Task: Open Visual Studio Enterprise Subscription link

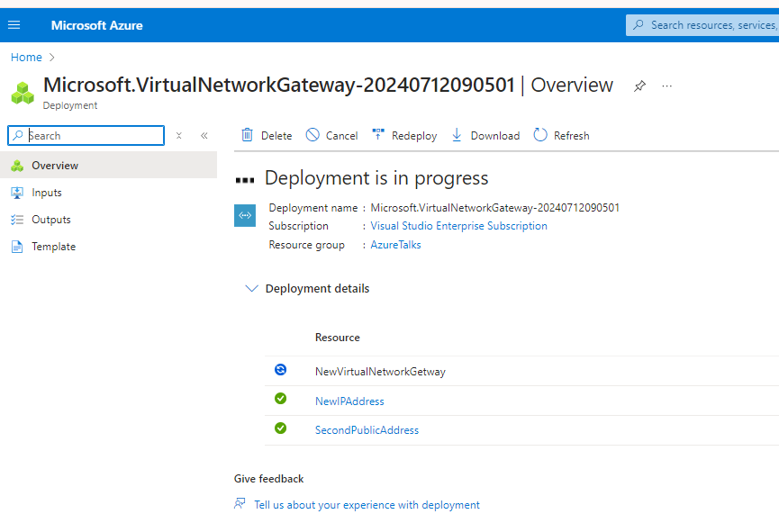Action: click(x=458, y=226)
